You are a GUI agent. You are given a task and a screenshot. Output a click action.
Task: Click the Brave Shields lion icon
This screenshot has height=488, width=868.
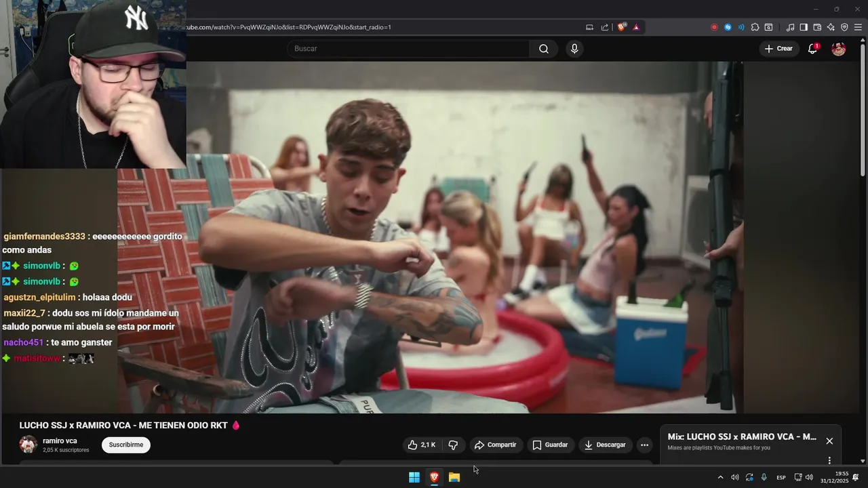[x=621, y=27]
